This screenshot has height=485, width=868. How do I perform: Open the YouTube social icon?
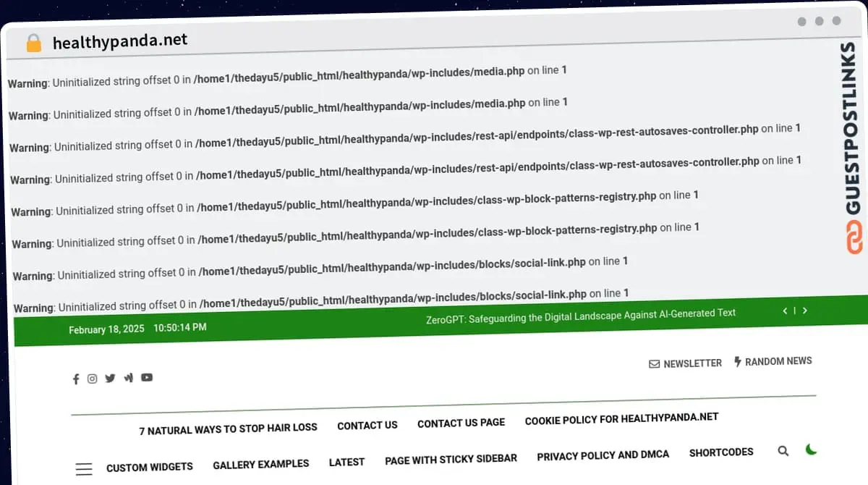[147, 377]
